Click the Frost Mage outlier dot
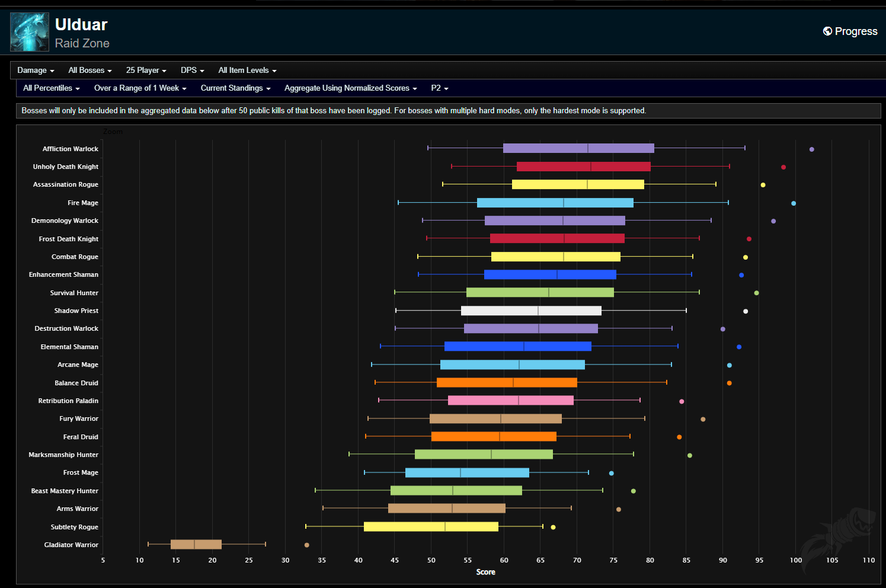 (611, 473)
